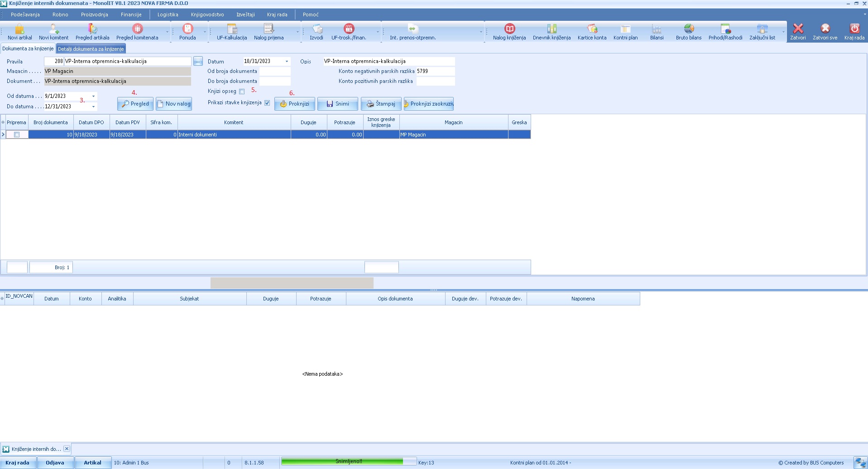Viewport: 868px width, 469px height.
Task: Open Datum date dropdown
Action: click(287, 61)
